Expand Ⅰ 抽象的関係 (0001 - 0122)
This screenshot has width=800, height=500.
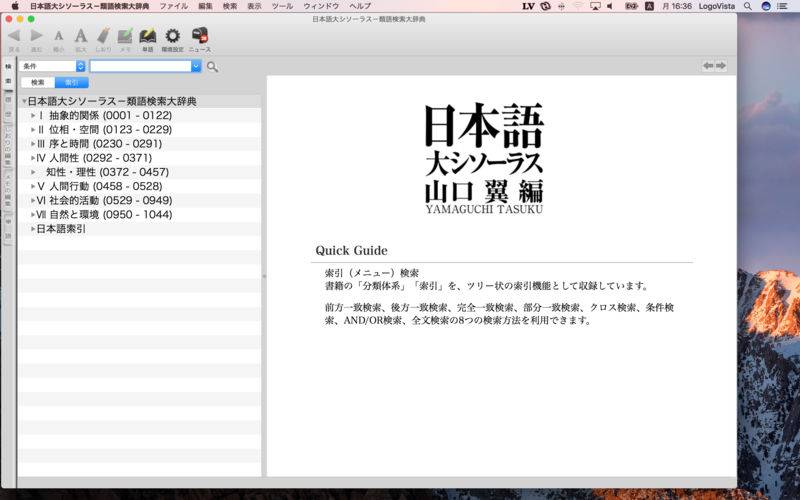coord(33,116)
